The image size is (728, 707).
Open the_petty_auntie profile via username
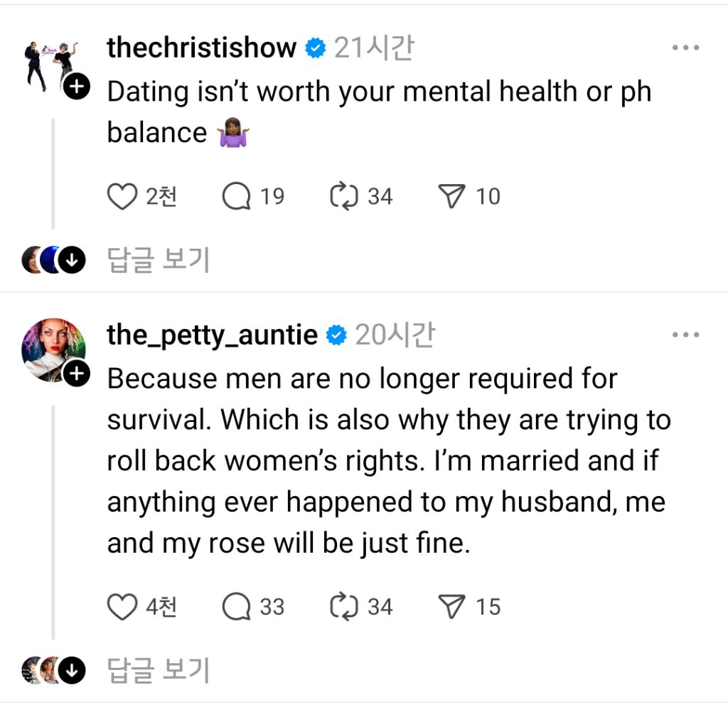tap(212, 335)
